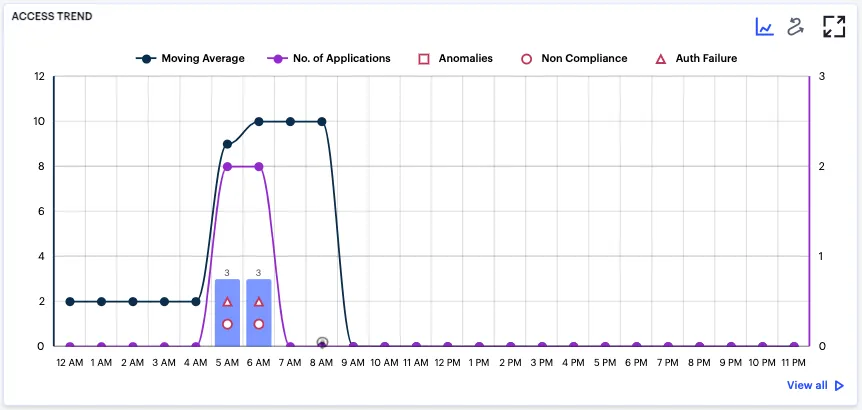
Task: Click the grey highlighted marker at 8 AM baseline
Action: 322,342
